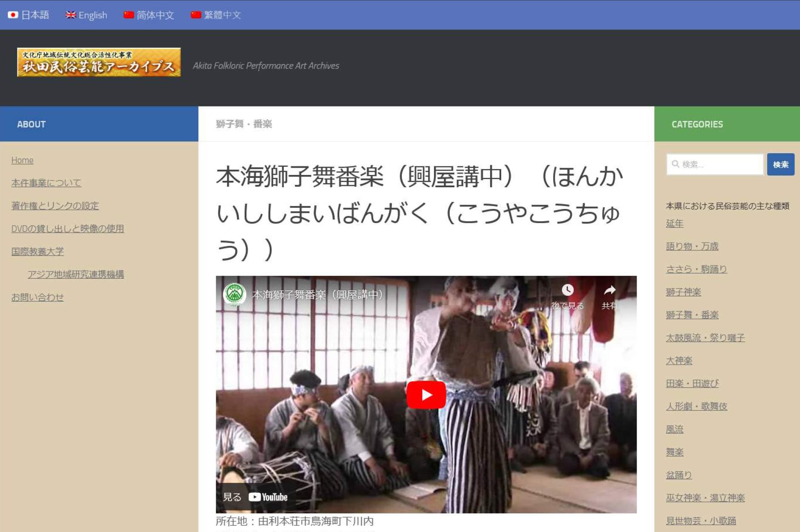Select 简体中文 language flag
Image resolution: width=800 pixels, height=532 pixels.
(129, 15)
